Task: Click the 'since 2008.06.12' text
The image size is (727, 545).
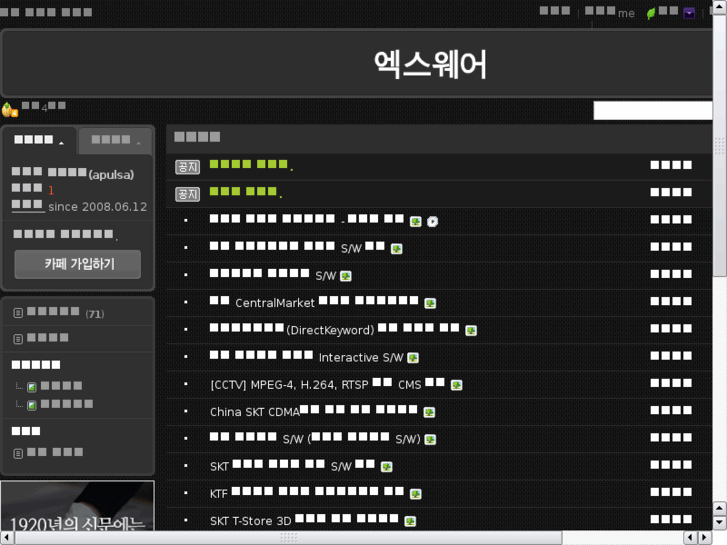Action: [x=97, y=206]
